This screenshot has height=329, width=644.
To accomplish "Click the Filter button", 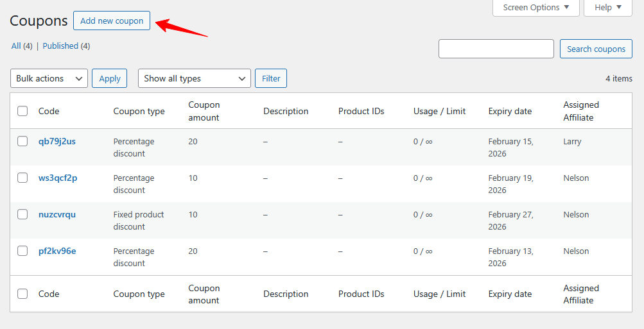I will click(271, 78).
